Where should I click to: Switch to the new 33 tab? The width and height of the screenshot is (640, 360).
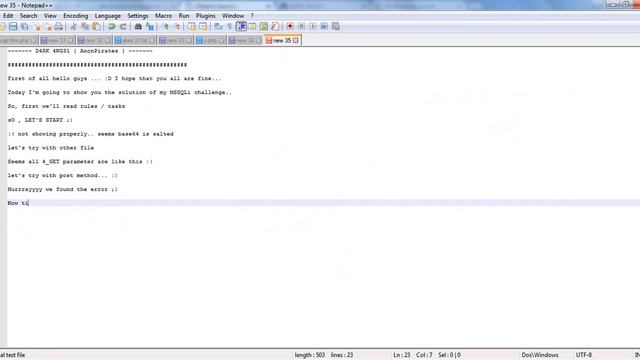coord(176,40)
